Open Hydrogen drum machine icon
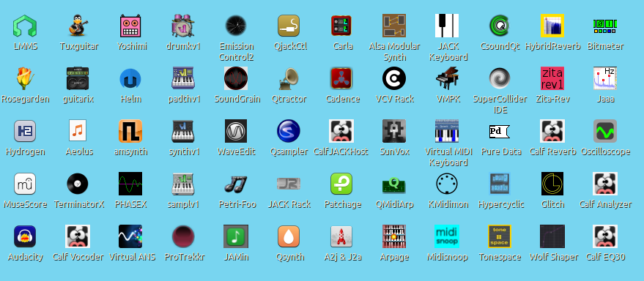This screenshot has height=281, width=644. (x=25, y=131)
